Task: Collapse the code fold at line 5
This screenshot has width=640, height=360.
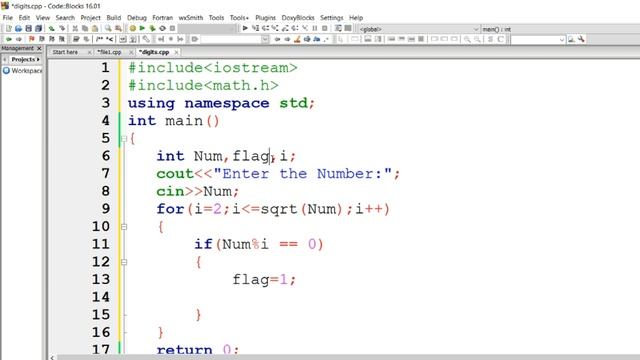Action: point(124,138)
